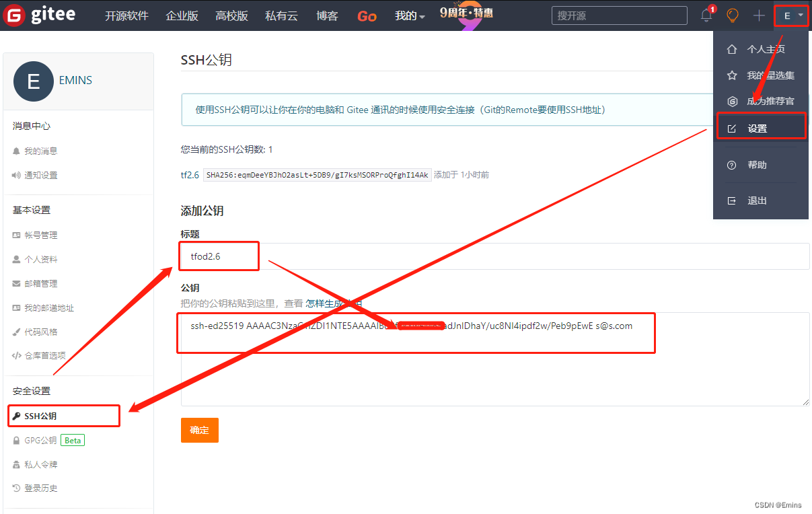Open 登录历史 in sidebar

41,488
